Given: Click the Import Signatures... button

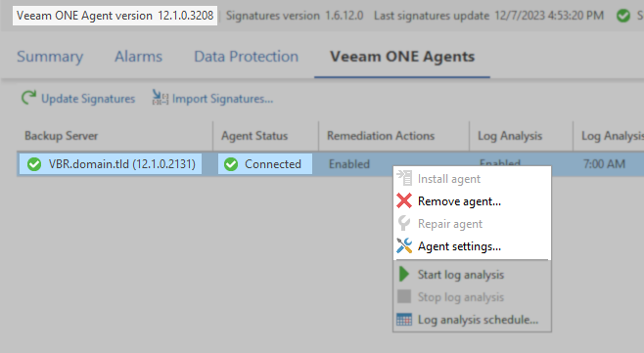Looking at the screenshot, I should point(212,98).
